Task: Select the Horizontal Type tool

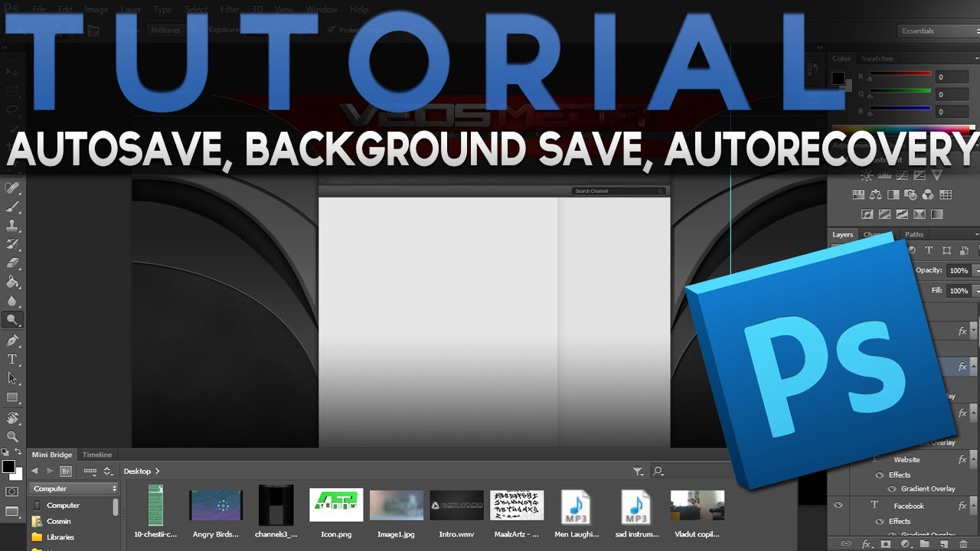Action: [12, 359]
